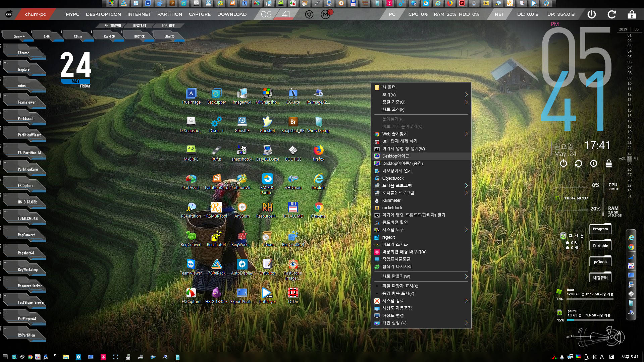
Task: Expand Web 즐겨찾기 submenu arrow
Action: 466,134
